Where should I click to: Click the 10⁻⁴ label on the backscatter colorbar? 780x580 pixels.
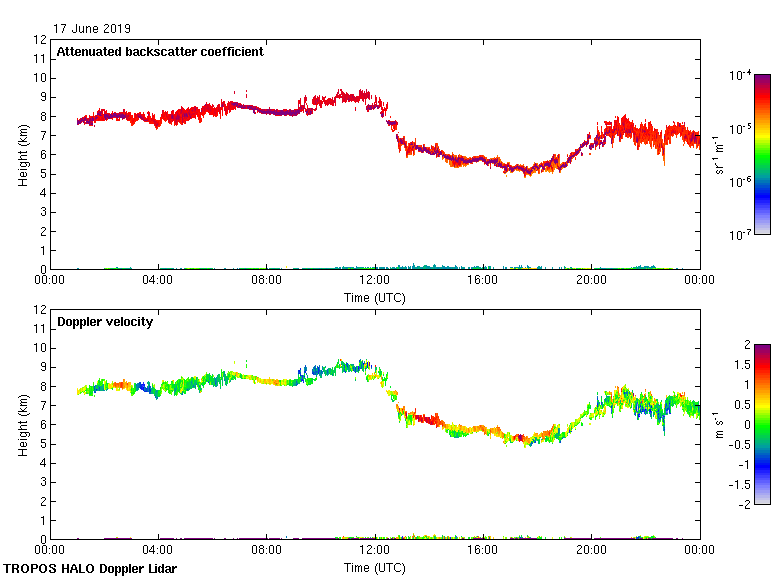pos(740,75)
